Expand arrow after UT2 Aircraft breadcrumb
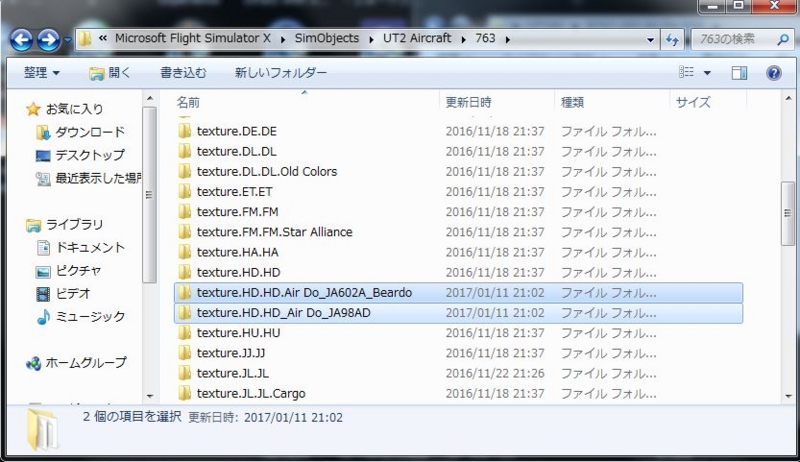Image resolution: width=800 pixels, height=462 pixels. coord(463,39)
